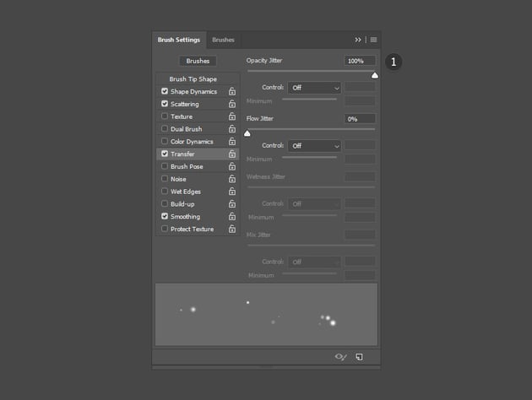Open the Texture settings label
Screen dimensions: 532x400
pos(182,116)
